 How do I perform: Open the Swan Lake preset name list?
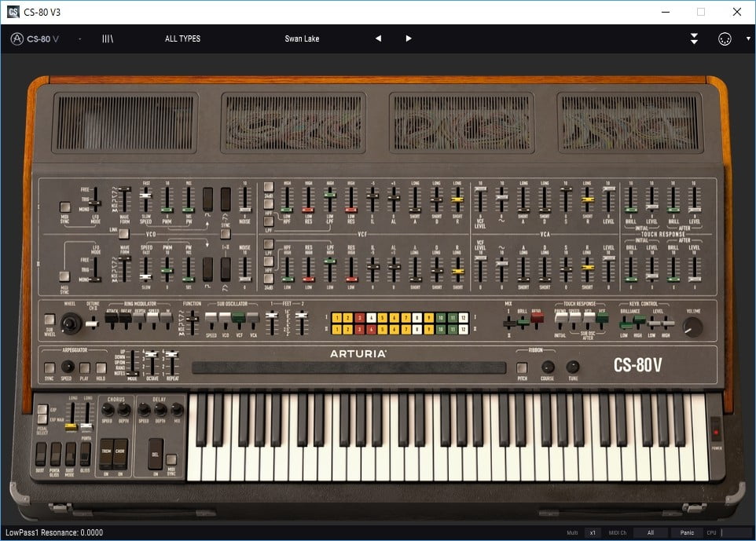(x=302, y=38)
